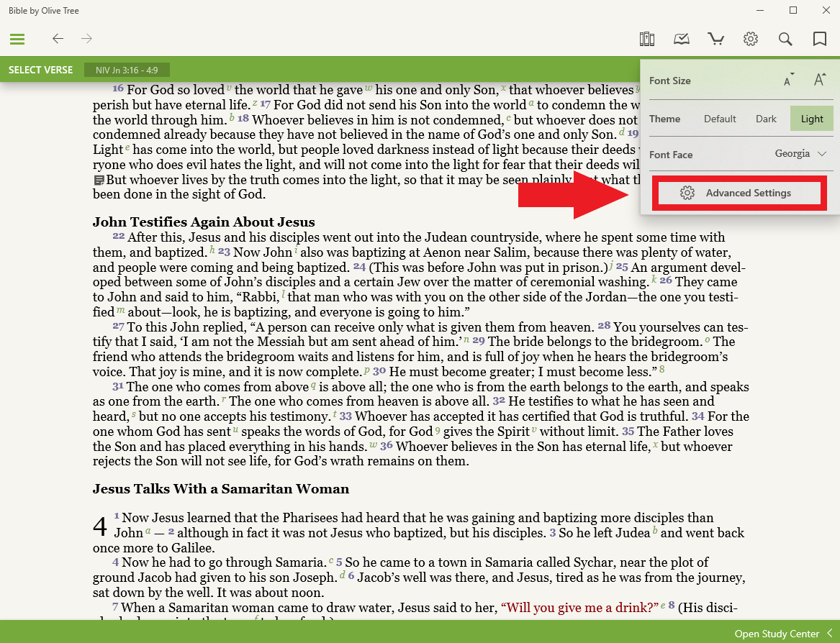This screenshot has width=840, height=643.
Task: Open Advanced Settings
Action: (x=739, y=193)
